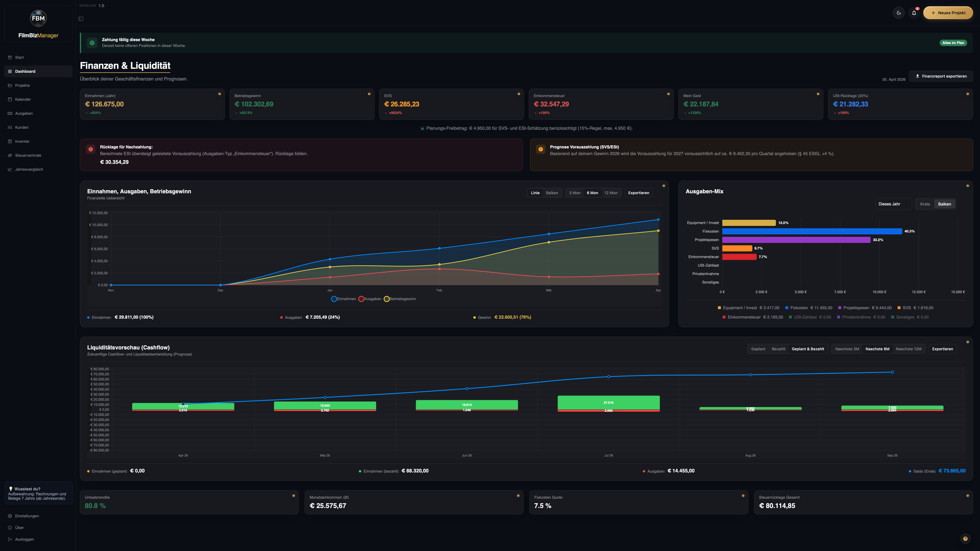Switch the income chart to Linie view
This screenshot has width=980, height=551.
[x=535, y=193]
